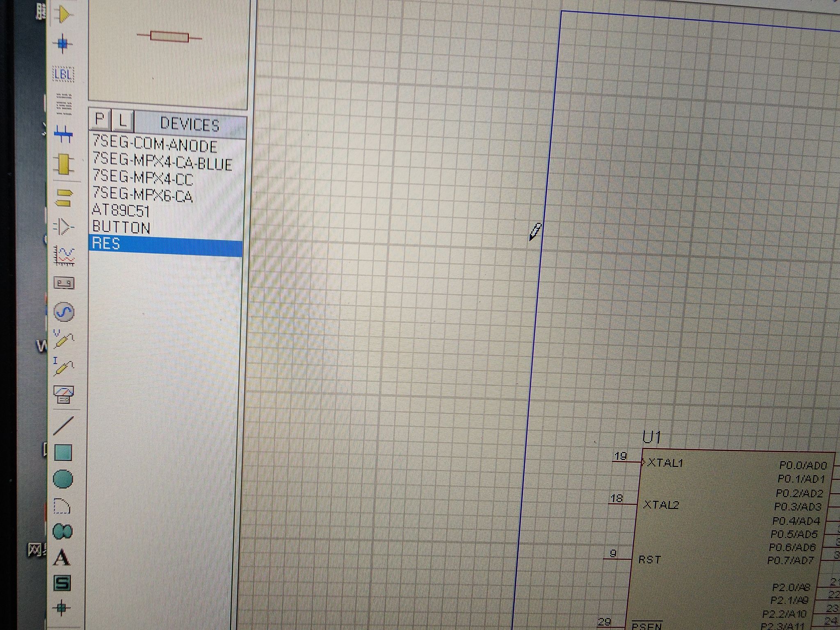Select the Buses mode tool
This screenshot has width=840, height=630.
tap(64, 134)
